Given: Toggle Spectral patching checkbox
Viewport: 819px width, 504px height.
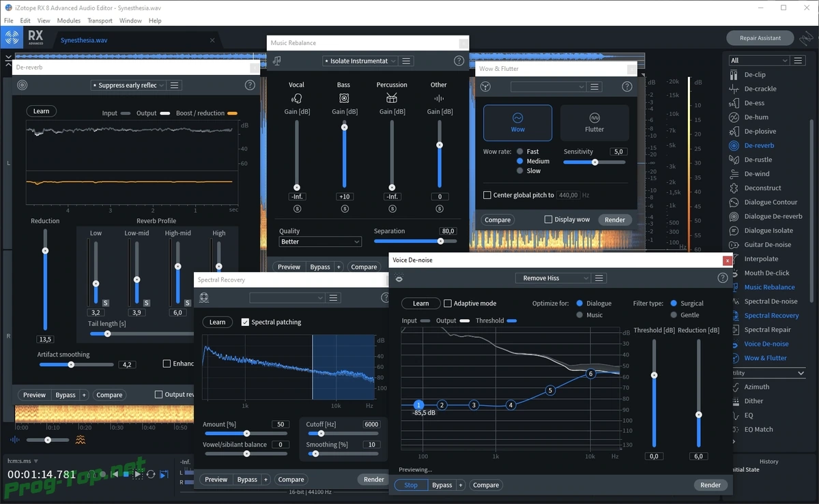Looking at the screenshot, I should (245, 322).
